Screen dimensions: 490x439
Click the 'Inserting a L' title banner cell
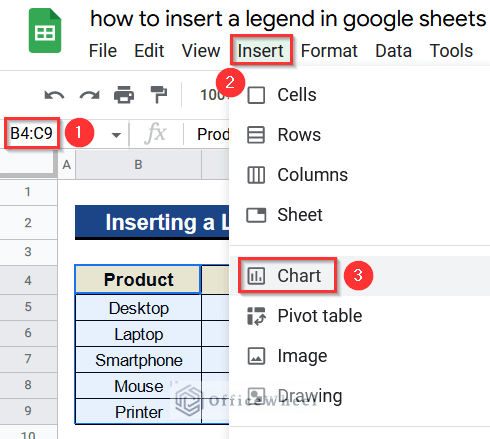pos(152,222)
